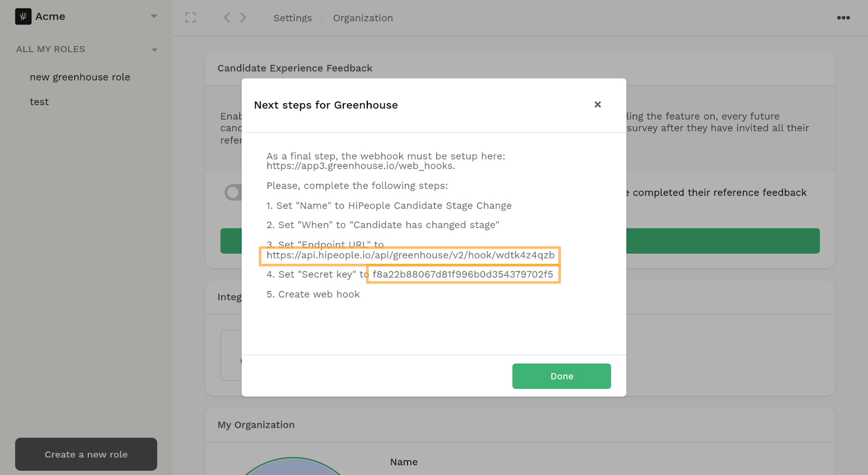Click the secret key value f8a22b88...

click(x=463, y=274)
